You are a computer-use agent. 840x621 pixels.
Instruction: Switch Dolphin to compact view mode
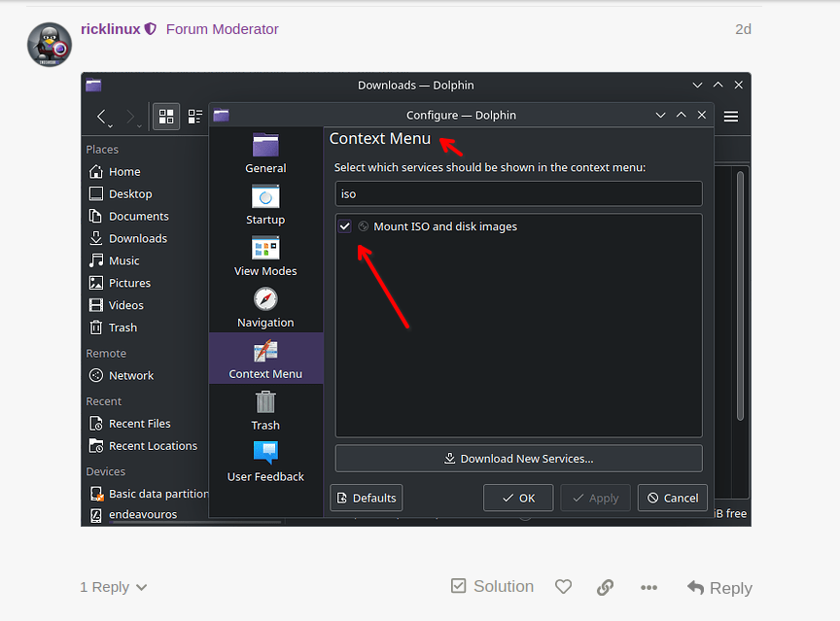coord(195,117)
